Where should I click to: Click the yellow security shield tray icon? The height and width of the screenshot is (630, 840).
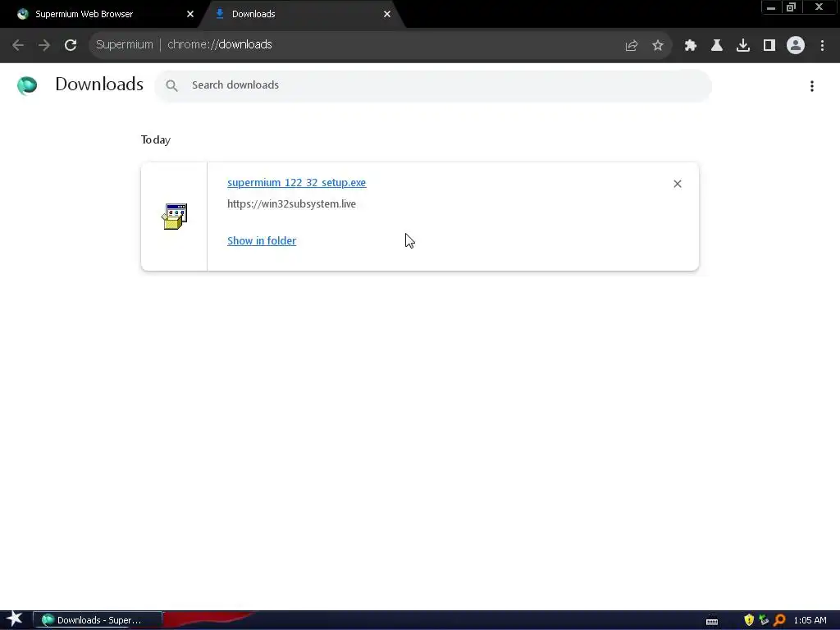(x=749, y=620)
